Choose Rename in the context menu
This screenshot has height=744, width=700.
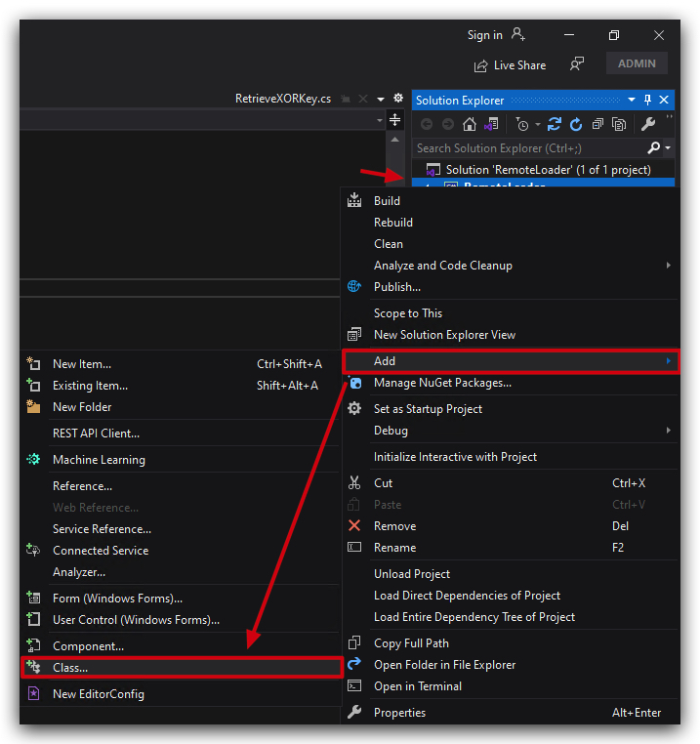511,548
